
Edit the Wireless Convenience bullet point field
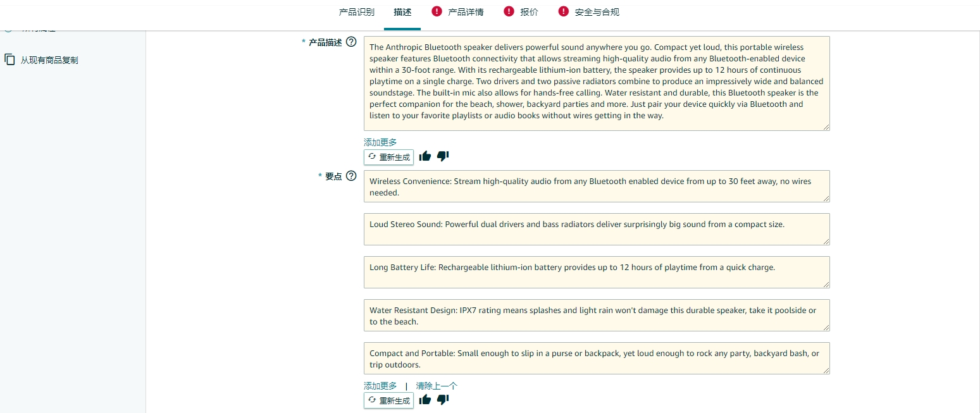pos(596,187)
